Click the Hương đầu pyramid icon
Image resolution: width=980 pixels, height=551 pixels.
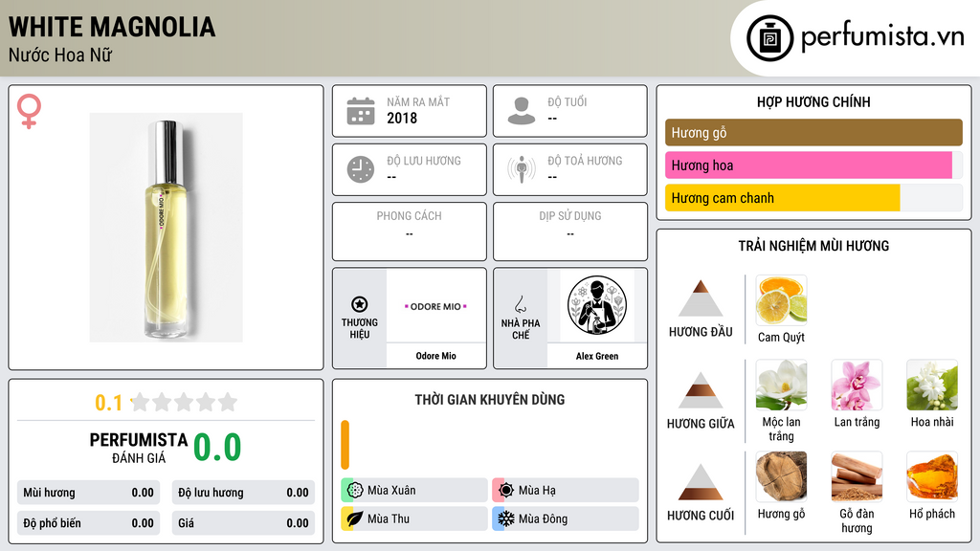701,298
